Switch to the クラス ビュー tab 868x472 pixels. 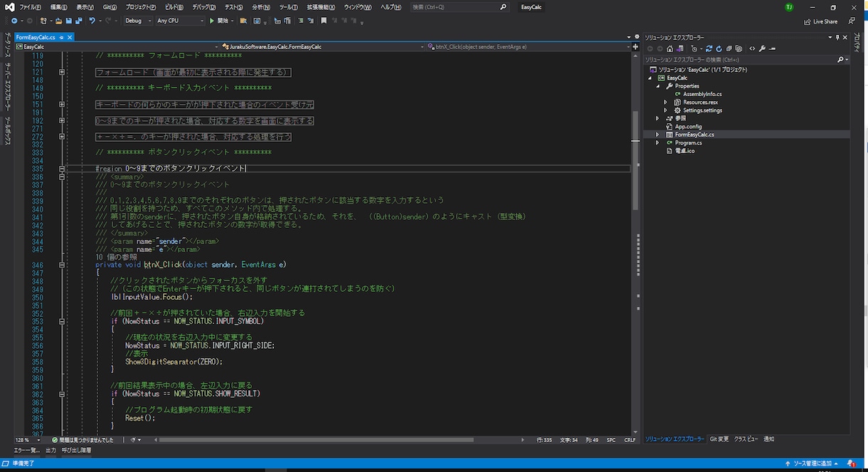coord(746,439)
